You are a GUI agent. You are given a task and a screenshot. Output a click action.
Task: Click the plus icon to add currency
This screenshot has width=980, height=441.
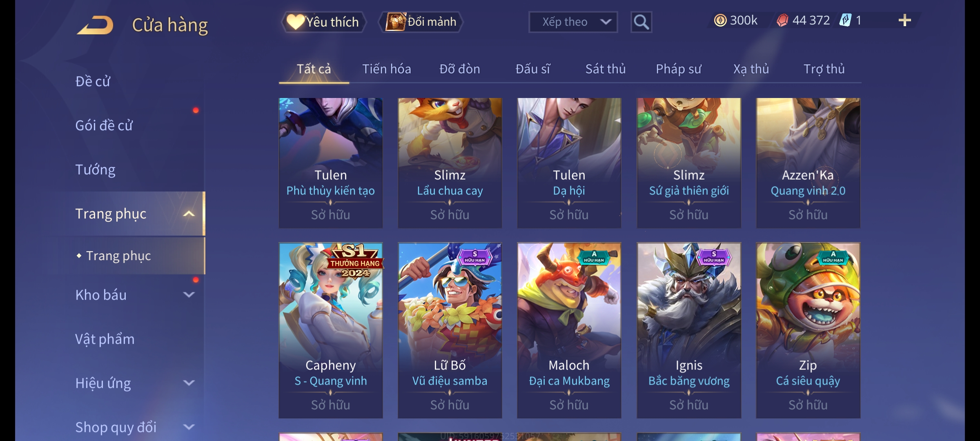tap(904, 20)
